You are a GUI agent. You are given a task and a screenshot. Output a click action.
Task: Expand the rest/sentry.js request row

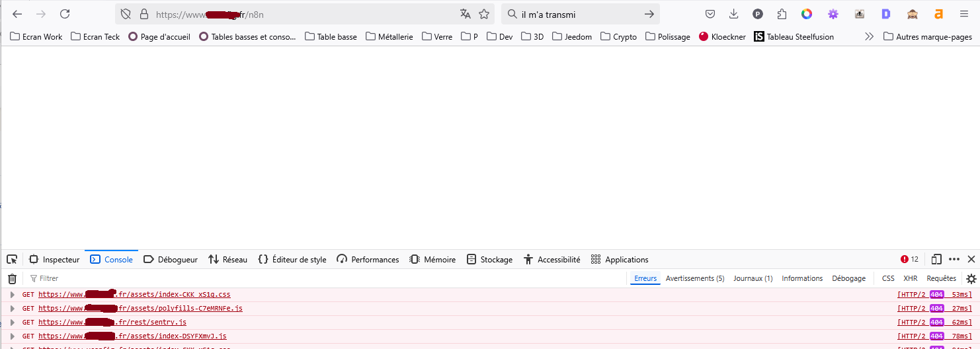pyautogui.click(x=12, y=323)
